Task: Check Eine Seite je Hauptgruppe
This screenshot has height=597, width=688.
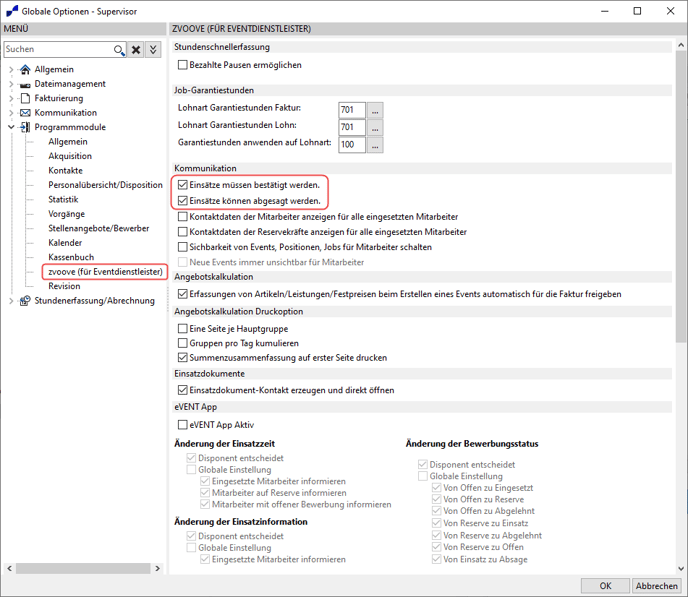Action: coord(183,329)
